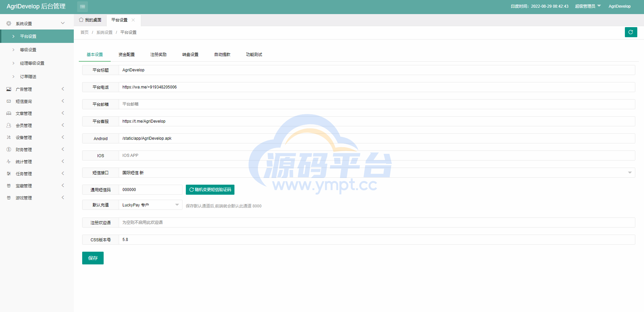Click the gift icon beside 游戏管理

tap(9, 198)
